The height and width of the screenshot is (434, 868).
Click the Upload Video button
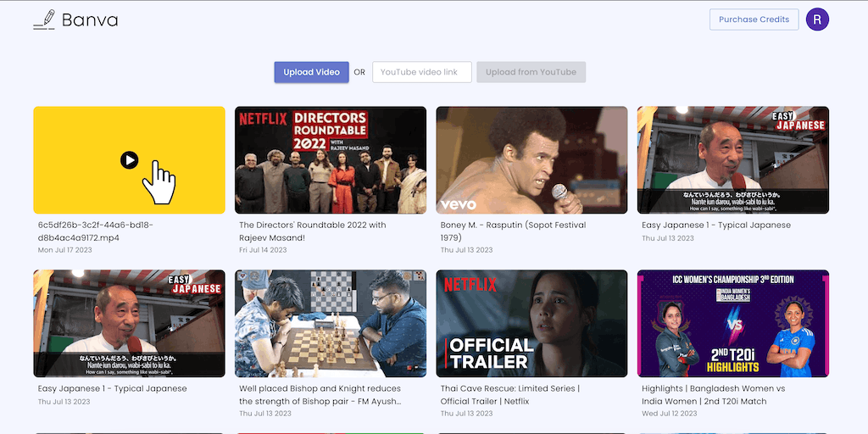pos(312,72)
